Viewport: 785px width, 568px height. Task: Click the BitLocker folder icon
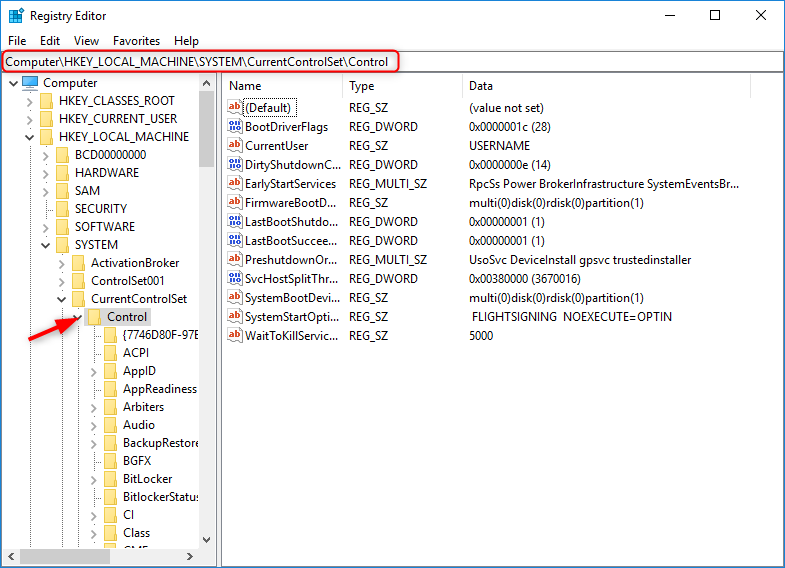[x=110, y=479]
